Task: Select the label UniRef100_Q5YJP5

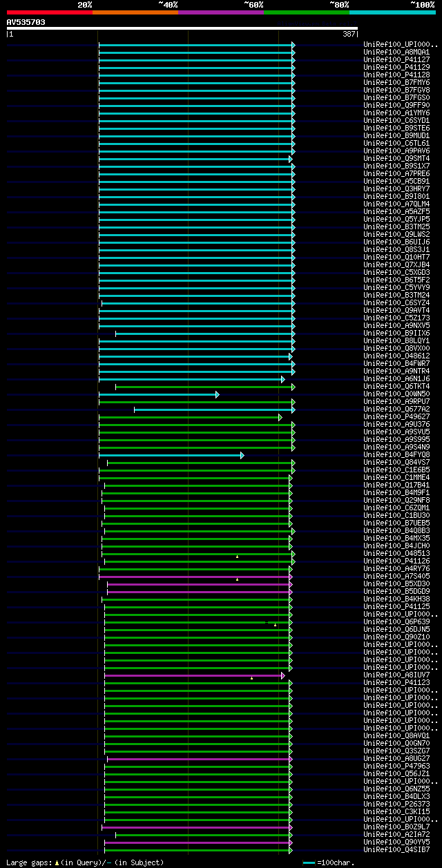Action: tap(396, 220)
